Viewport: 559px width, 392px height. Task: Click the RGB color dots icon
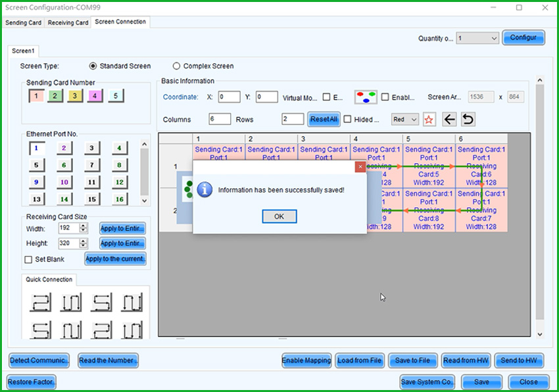click(365, 96)
